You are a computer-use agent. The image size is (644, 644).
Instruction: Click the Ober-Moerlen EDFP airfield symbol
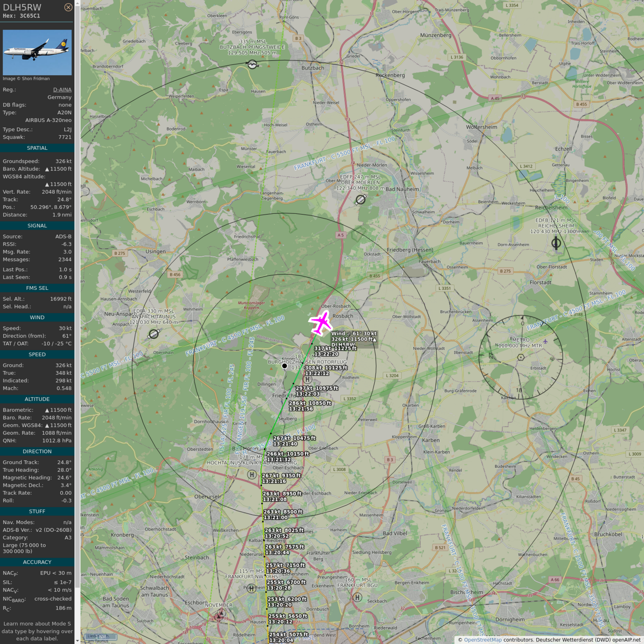(360, 200)
